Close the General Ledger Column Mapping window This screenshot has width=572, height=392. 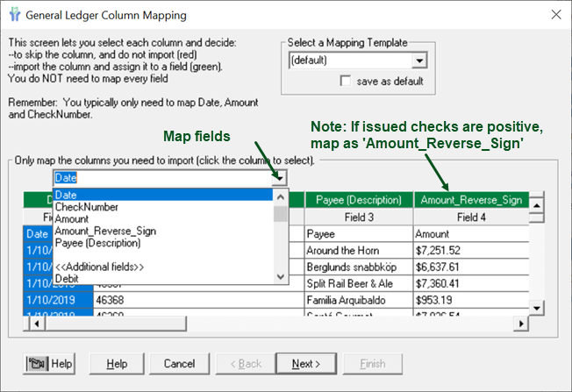point(554,14)
